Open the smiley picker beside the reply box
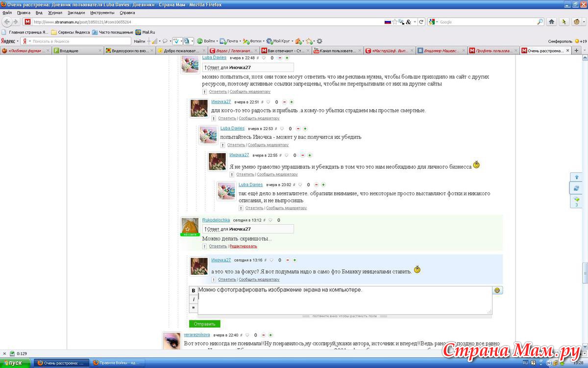Viewport: 588px width, 368px height. click(498, 290)
